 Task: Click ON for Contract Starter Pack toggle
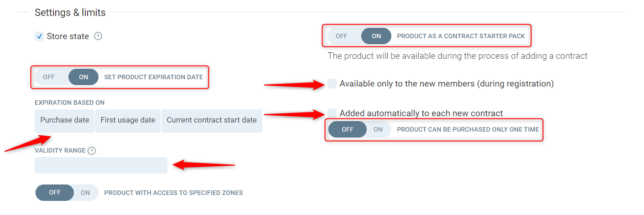pyautogui.click(x=376, y=36)
